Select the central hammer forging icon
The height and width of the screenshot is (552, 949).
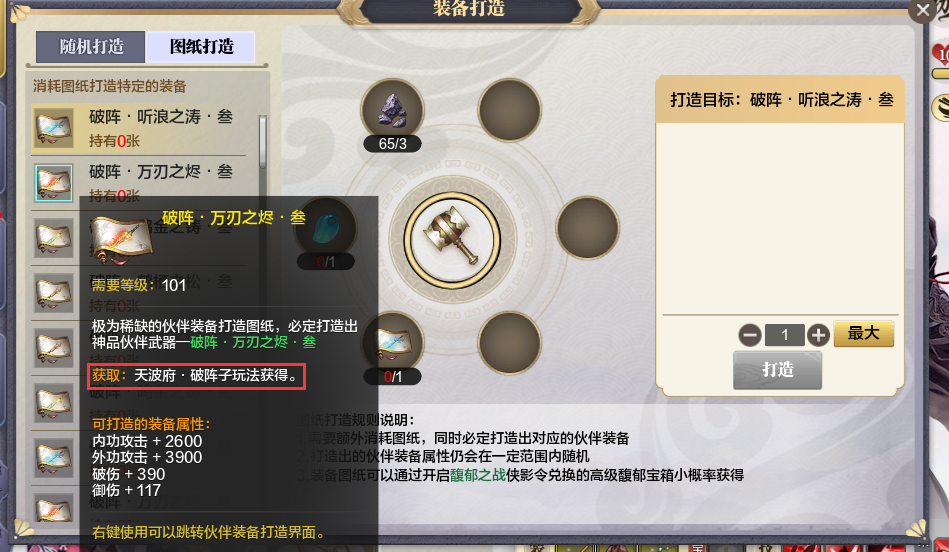coord(452,240)
